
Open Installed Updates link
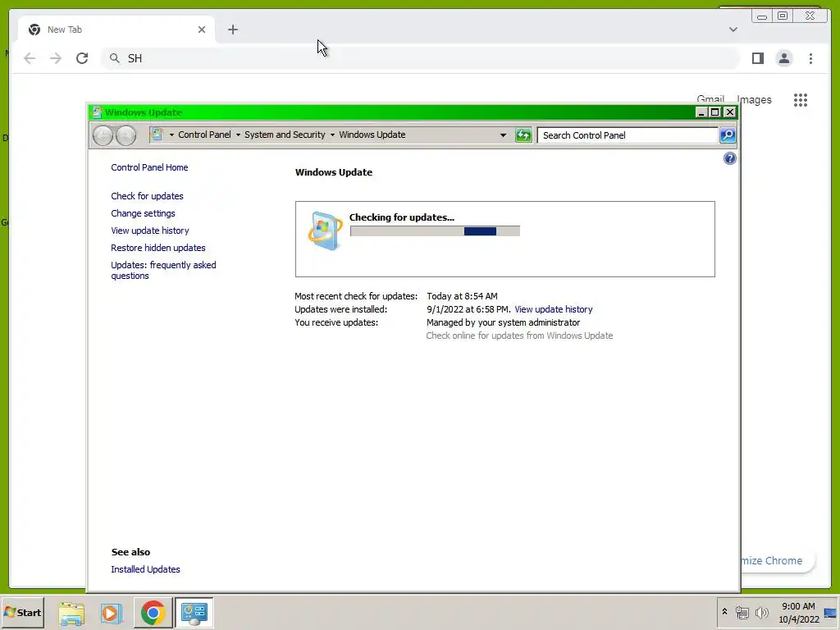pyautogui.click(x=146, y=569)
